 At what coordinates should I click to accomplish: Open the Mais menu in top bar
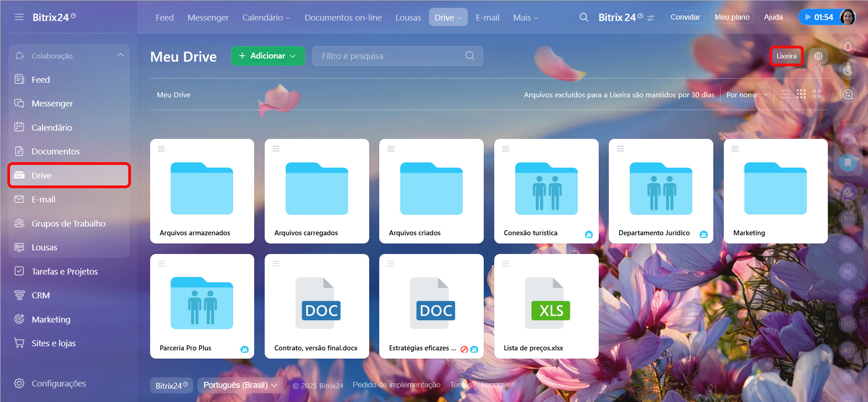pos(525,18)
